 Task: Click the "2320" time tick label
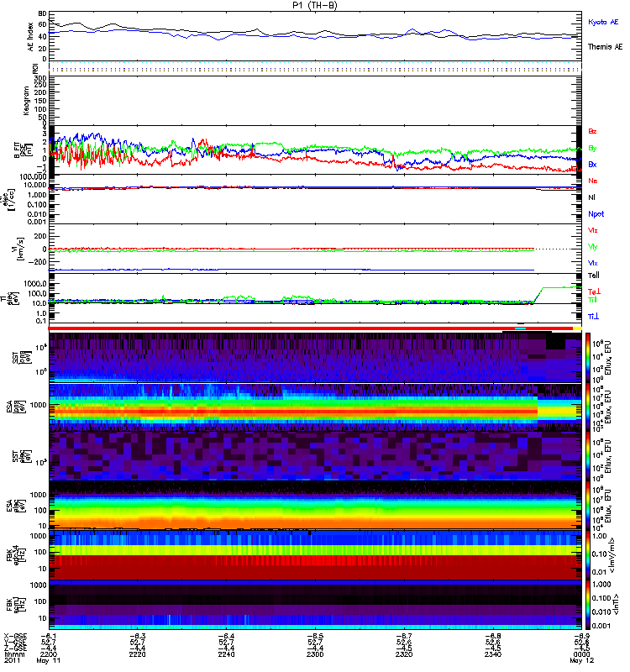404,654
